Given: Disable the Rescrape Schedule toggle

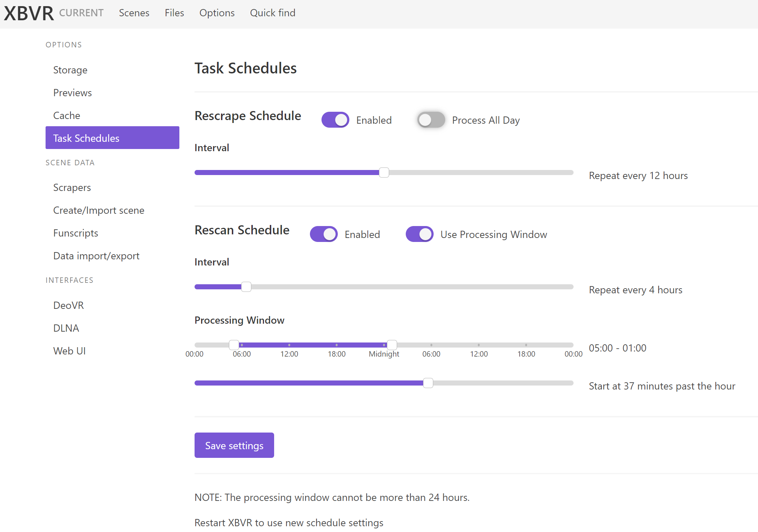Looking at the screenshot, I should (335, 120).
